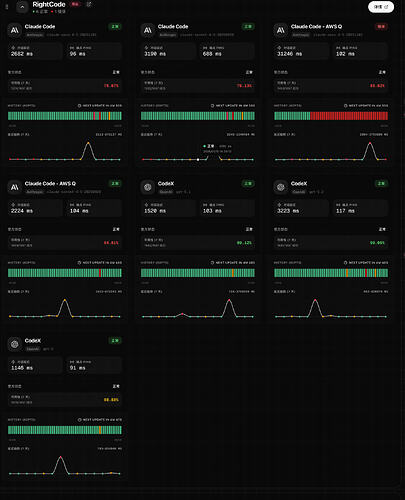Click green status badge on 3190 ms Claude Code card
This screenshot has height=500, width=405.
[248, 26]
